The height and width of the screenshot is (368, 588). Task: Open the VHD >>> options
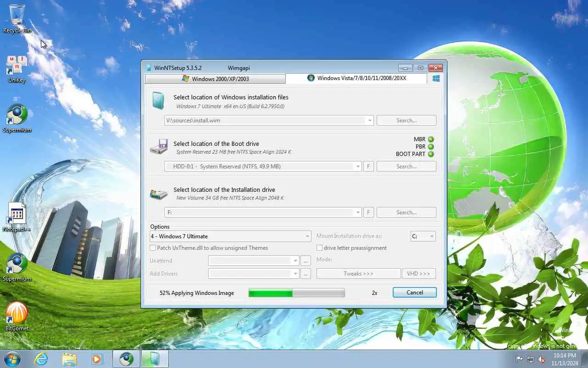[418, 274]
